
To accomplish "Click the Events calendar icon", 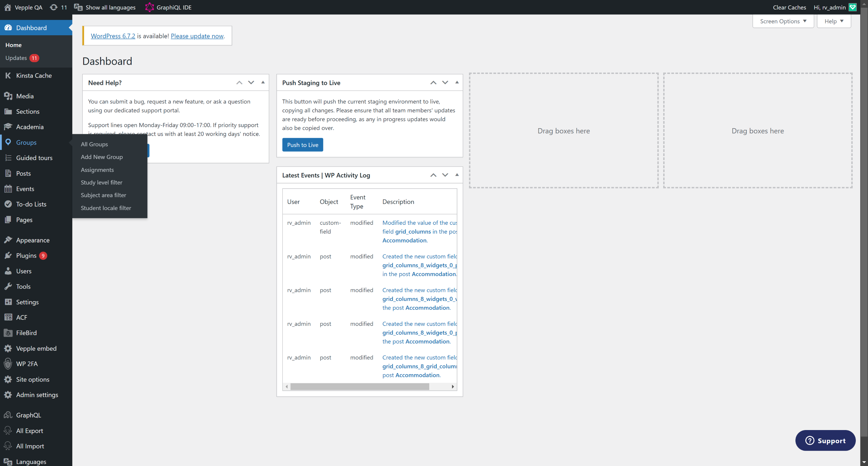I will pos(8,189).
